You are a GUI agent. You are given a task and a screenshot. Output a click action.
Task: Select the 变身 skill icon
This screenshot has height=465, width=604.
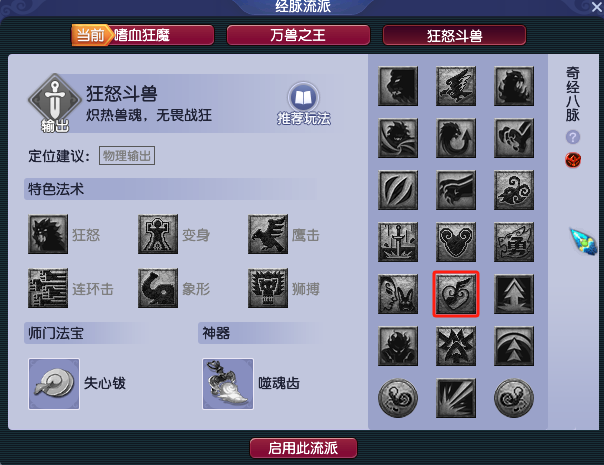pos(158,234)
